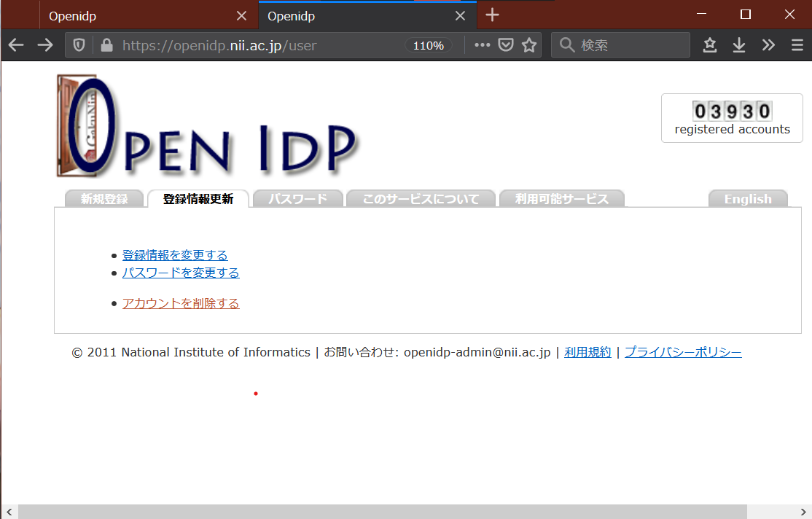Viewport: 812px width, 519px height.
Task: Close the active Openidp tab
Action: pos(460,16)
